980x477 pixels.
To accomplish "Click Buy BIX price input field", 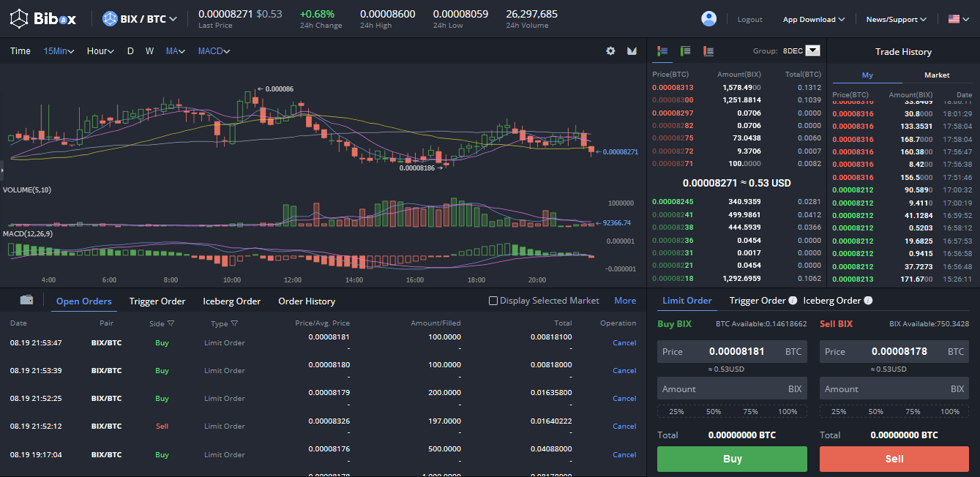I will 732,351.
